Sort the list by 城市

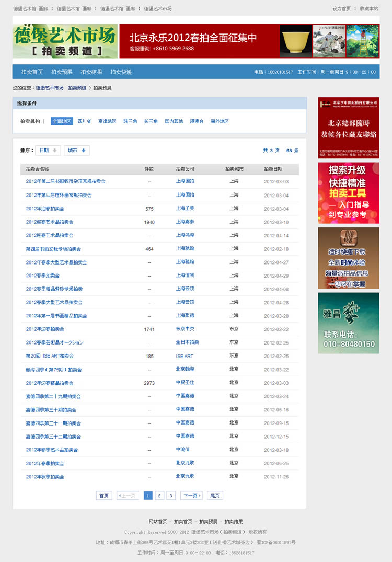click(x=76, y=151)
